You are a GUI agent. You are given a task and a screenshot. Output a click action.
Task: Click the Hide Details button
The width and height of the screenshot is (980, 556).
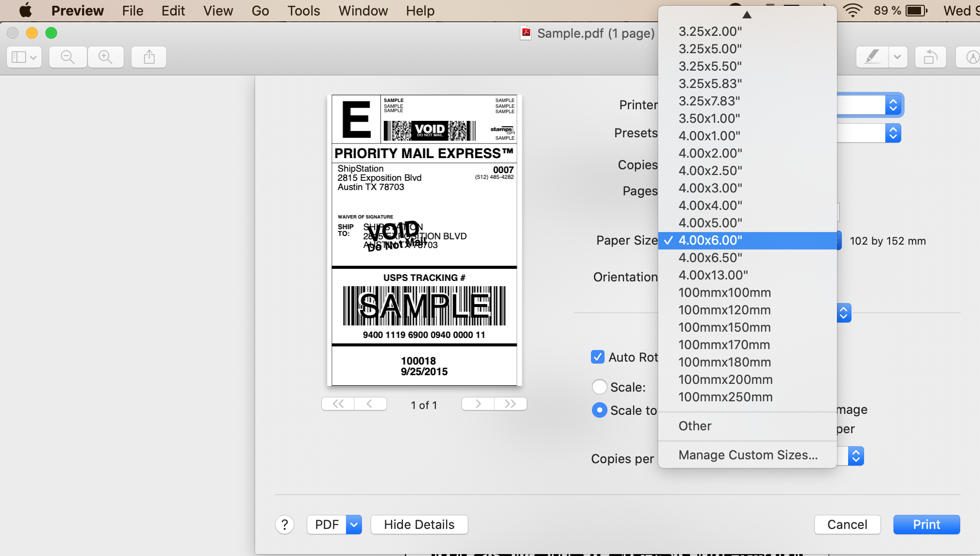pyautogui.click(x=419, y=525)
